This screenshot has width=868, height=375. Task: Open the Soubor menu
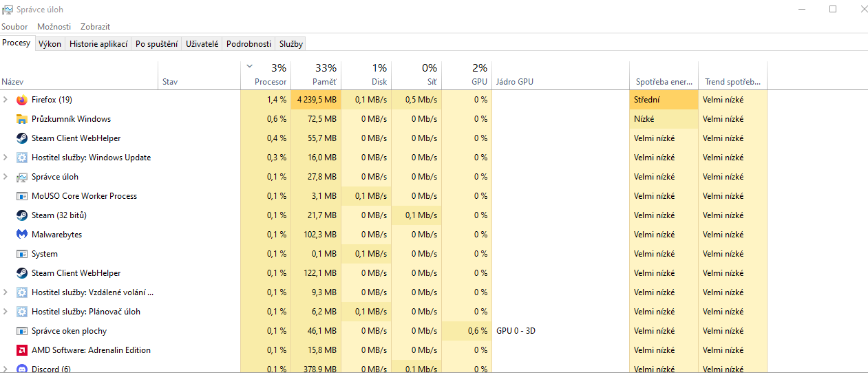point(14,27)
